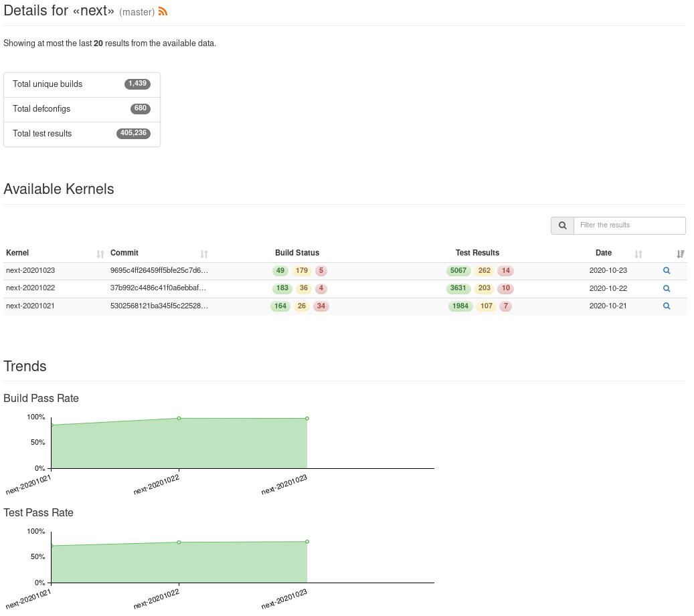Image resolution: width=694 pixels, height=616 pixels.
Task: Open details magnifier for next-20201022 row
Action: (x=667, y=288)
